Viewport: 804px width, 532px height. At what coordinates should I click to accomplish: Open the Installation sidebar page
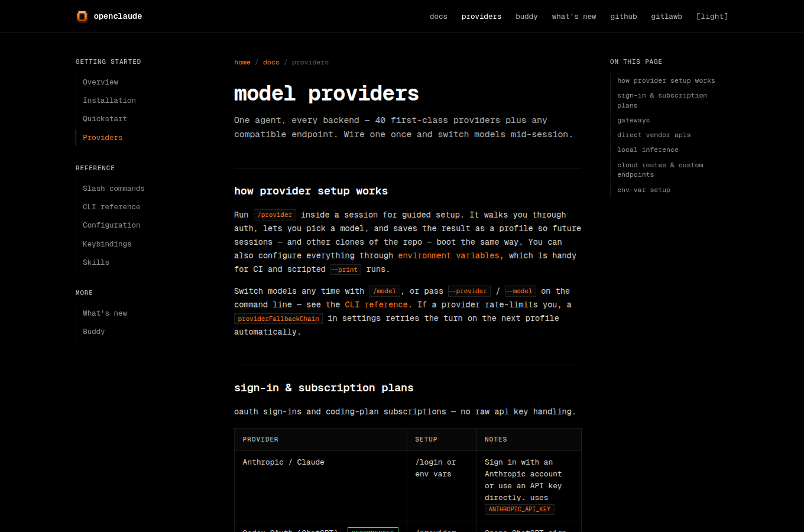(109, 100)
